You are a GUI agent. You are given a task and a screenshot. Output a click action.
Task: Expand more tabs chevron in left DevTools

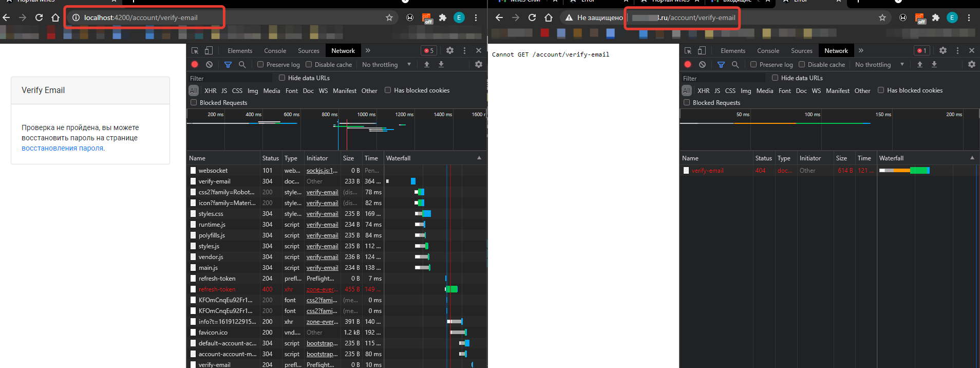[x=368, y=50]
